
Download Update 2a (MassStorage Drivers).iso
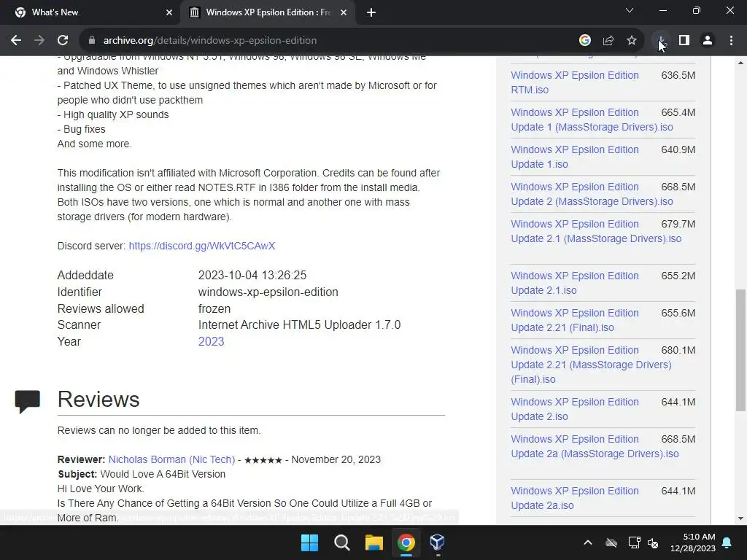(595, 446)
